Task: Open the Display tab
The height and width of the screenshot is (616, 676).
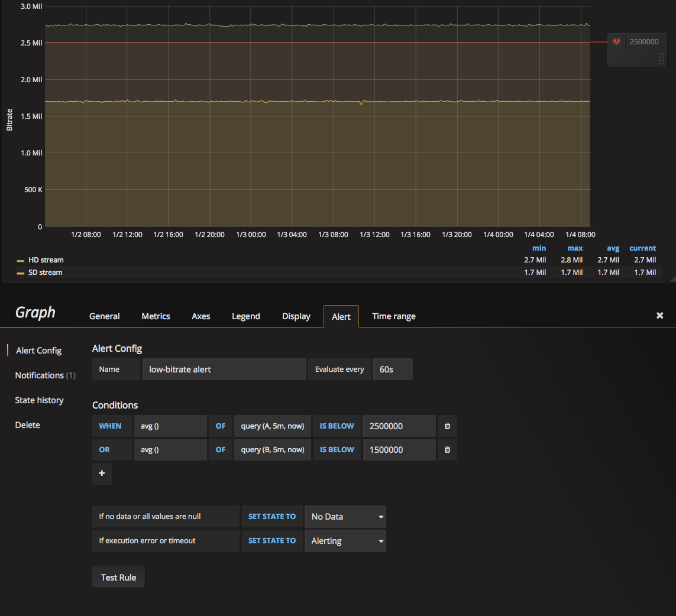Action: coord(296,316)
